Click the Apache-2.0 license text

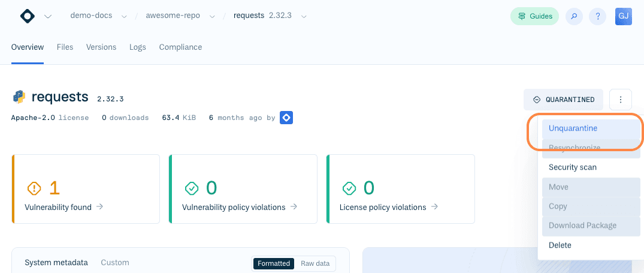coord(50,118)
